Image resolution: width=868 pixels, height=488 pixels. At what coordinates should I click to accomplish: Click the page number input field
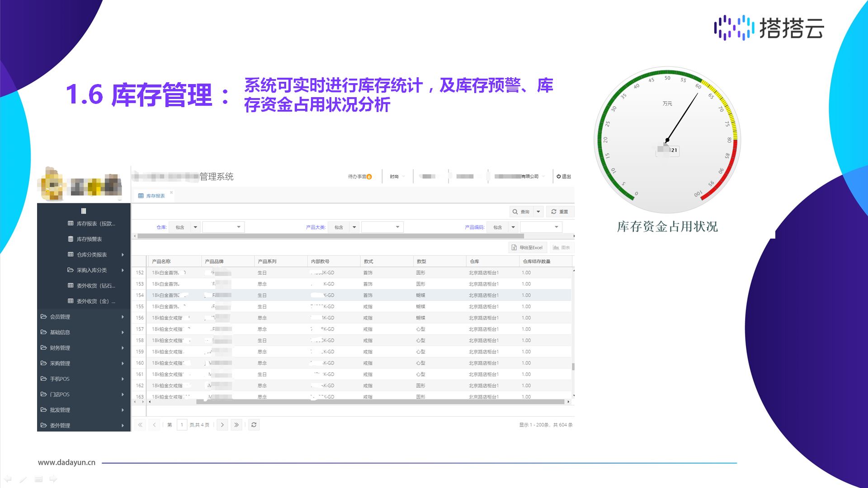[182, 425]
